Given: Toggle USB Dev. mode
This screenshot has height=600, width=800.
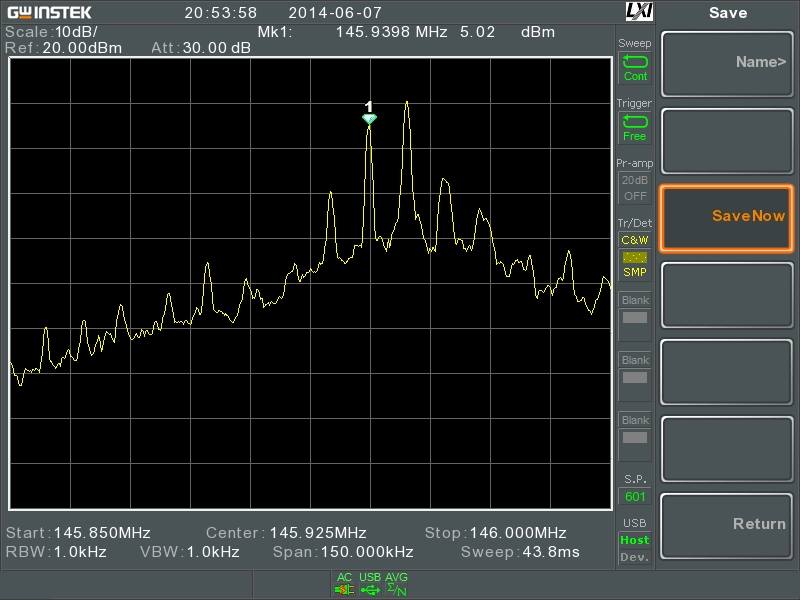Looking at the screenshot, I should coord(635,557).
